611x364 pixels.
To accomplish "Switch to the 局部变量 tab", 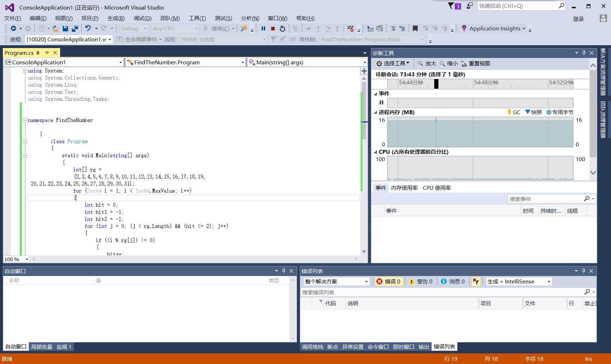I will click(x=41, y=347).
